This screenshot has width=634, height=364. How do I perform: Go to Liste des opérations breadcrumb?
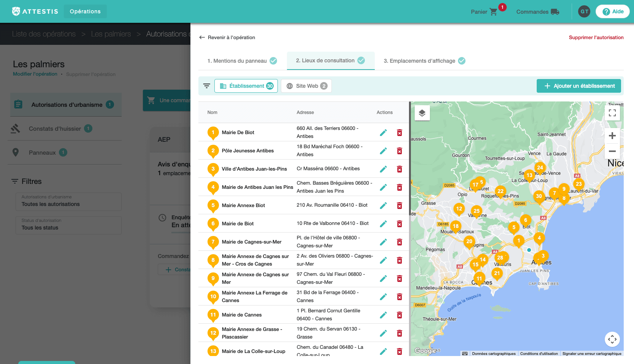(44, 34)
